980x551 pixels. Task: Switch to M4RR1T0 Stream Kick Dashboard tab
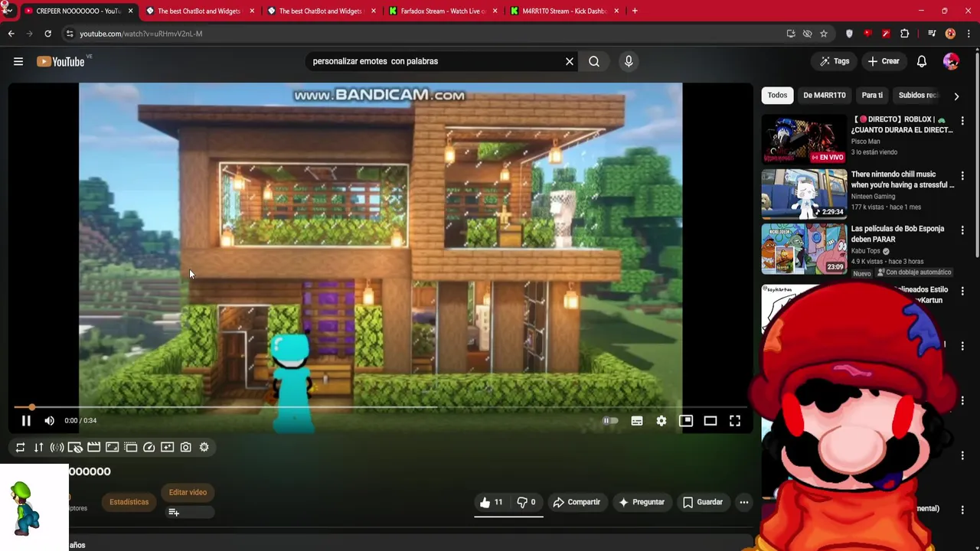pos(564,11)
